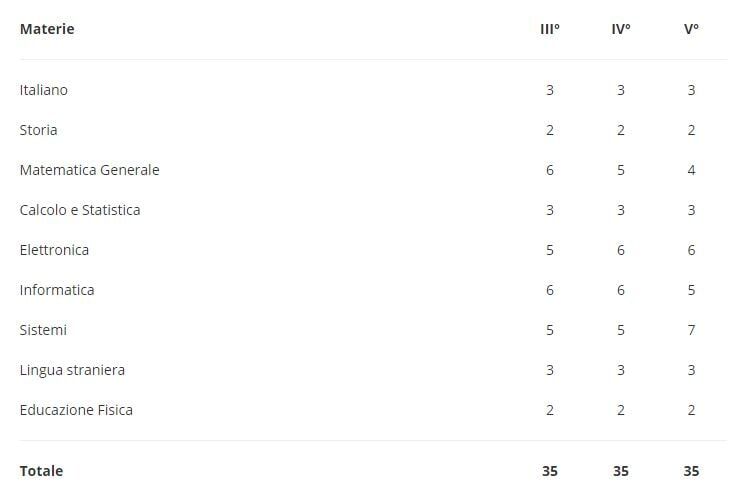Screen dimensions: 745x499
Task: Select the Educazione Fisica row label
Action: [76, 410]
